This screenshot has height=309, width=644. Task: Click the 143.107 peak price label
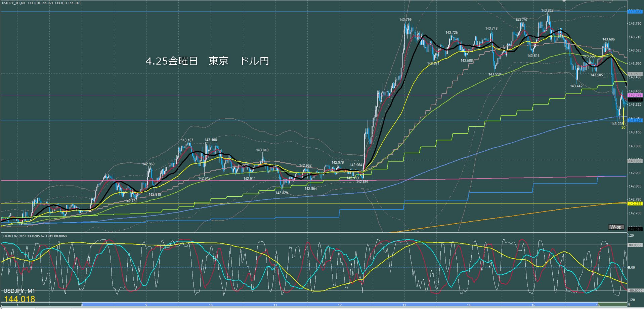pos(187,140)
